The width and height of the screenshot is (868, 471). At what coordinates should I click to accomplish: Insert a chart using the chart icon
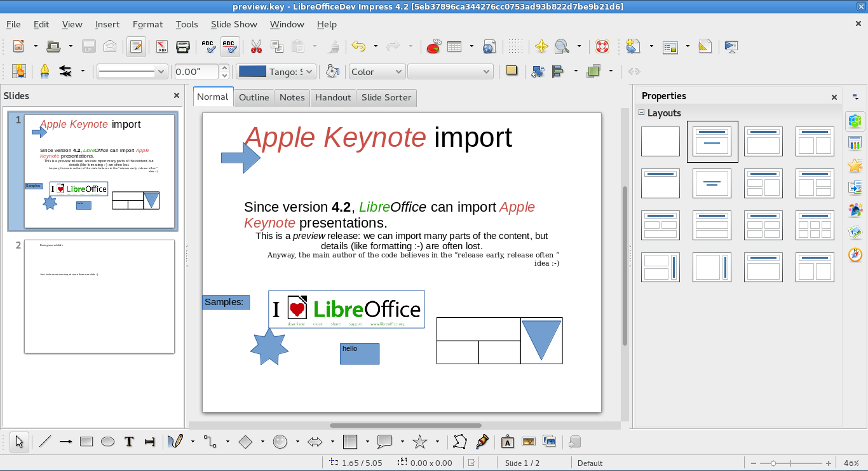pos(434,46)
